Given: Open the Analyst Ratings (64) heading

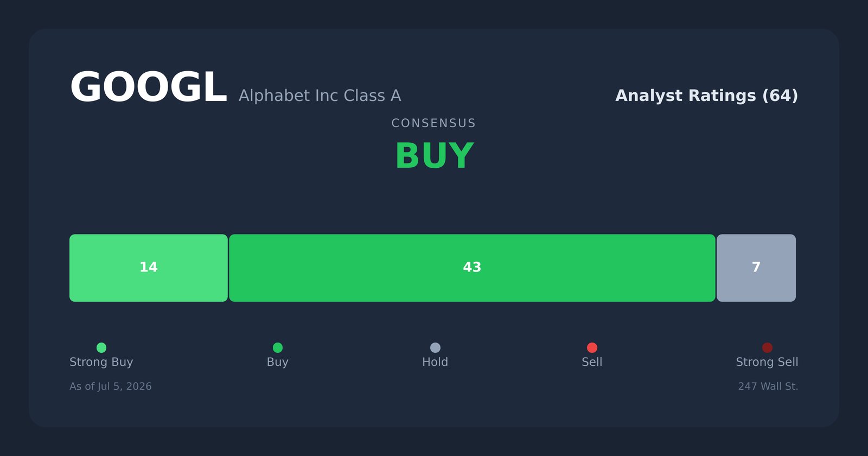Looking at the screenshot, I should (x=707, y=96).
